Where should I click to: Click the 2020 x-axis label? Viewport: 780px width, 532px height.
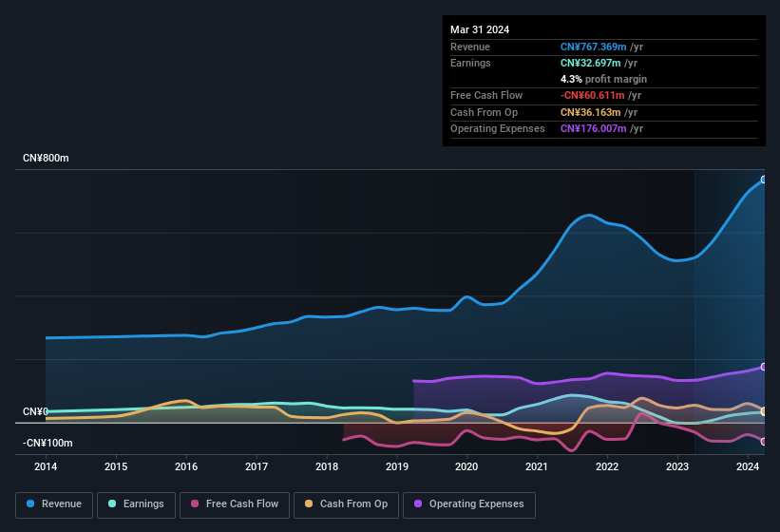[x=466, y=466]
